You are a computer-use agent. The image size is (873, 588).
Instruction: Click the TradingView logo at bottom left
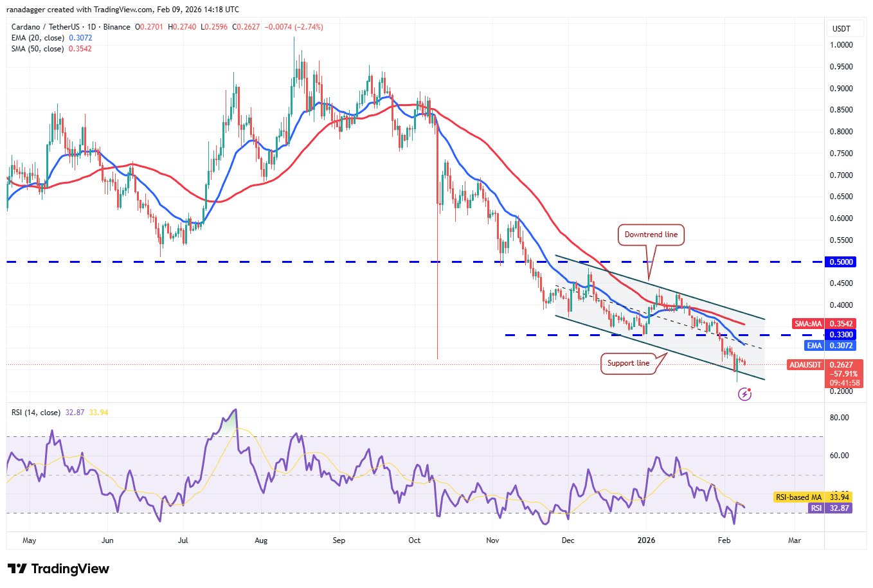pos(59,569)
